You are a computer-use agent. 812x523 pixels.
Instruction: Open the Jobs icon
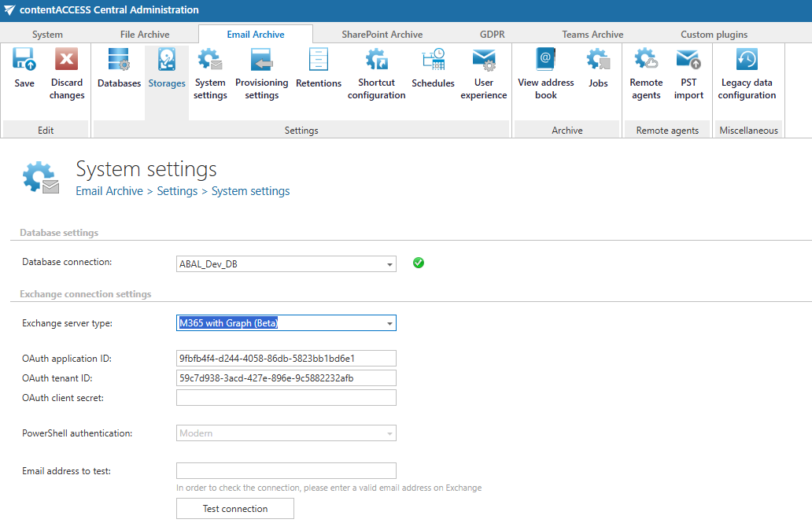click(598, 59)
